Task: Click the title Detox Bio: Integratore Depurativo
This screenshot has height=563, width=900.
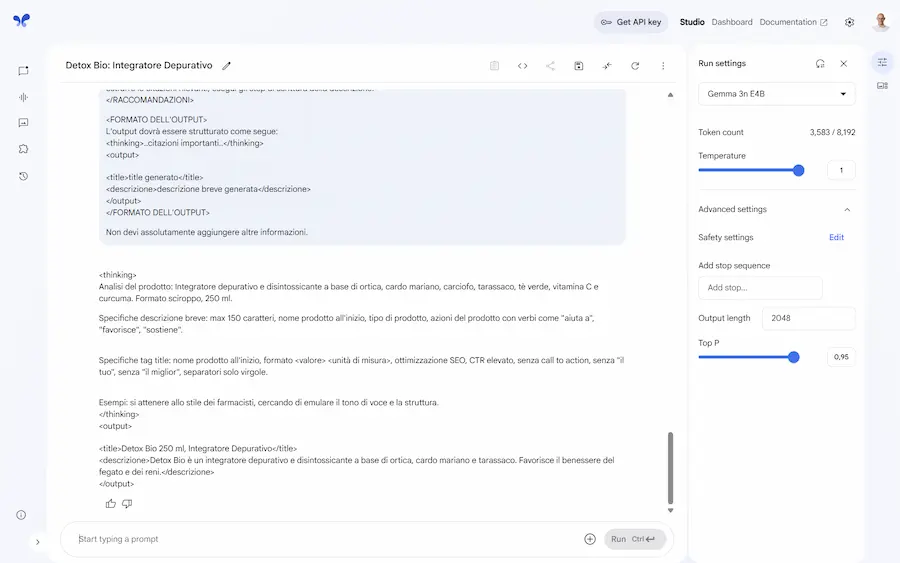Action: click(139, 65)
